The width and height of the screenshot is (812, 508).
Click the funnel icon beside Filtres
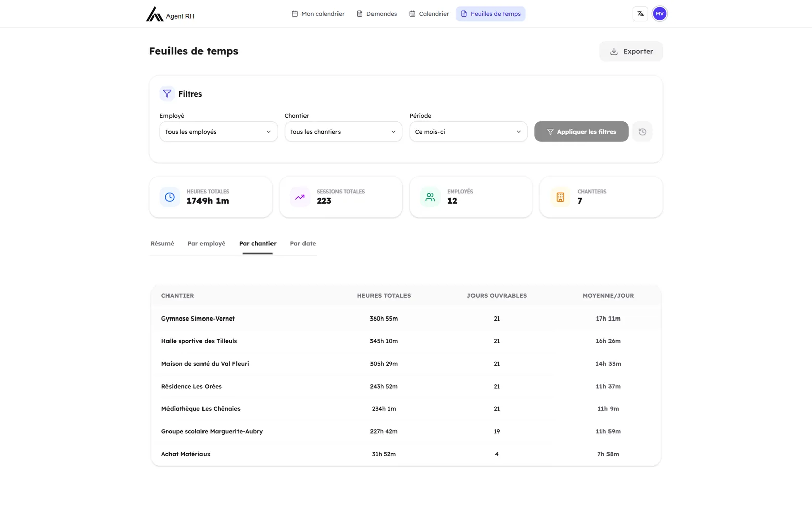[x=167, y=93]
